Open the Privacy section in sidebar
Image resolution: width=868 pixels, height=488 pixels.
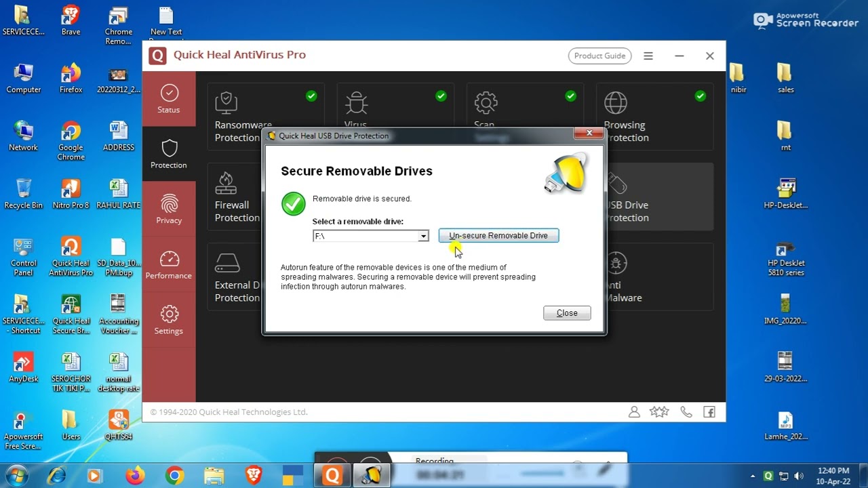[x=169, y=209]
